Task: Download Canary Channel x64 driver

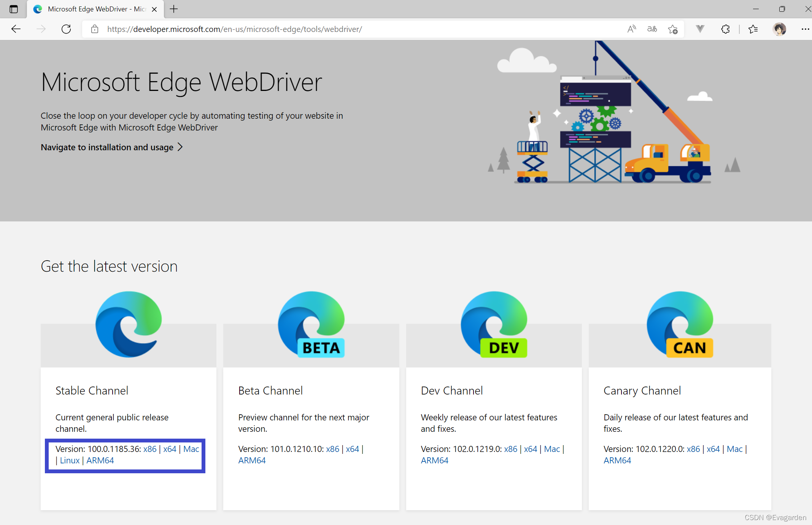Action: [x=713, y=449]
